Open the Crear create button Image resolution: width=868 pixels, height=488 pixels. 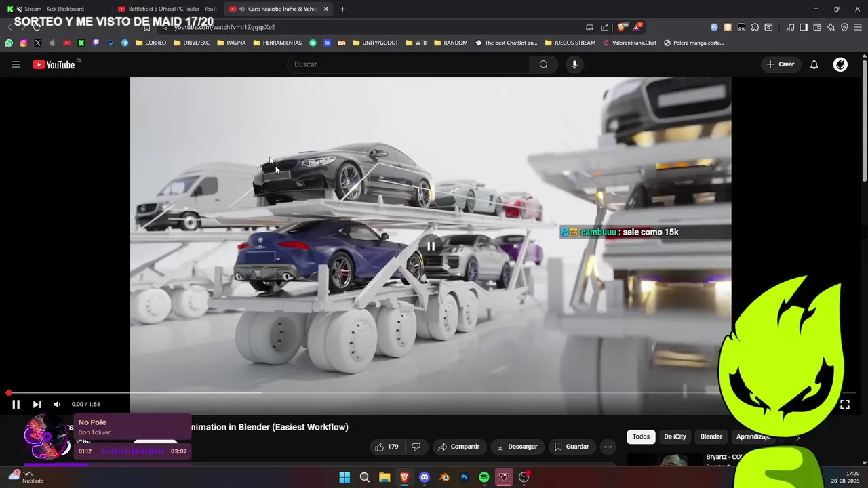(x=780, y=64)
